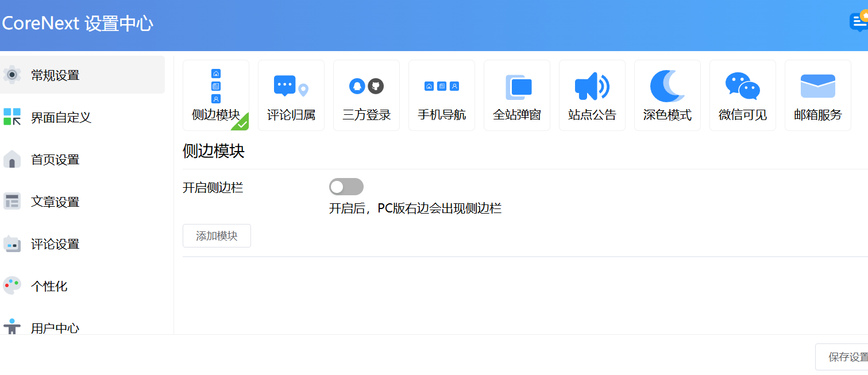Click the 添加模块 button
The image size is (868, 375).
(217, 236)
